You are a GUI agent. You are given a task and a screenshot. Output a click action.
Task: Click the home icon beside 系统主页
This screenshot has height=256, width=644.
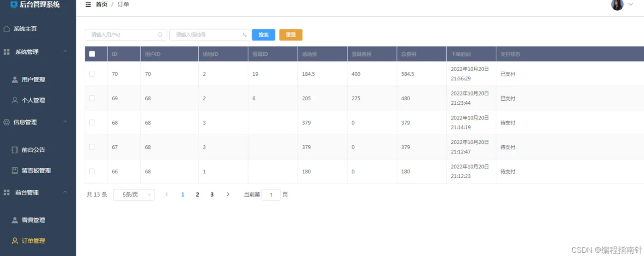[x=6, y=28]
